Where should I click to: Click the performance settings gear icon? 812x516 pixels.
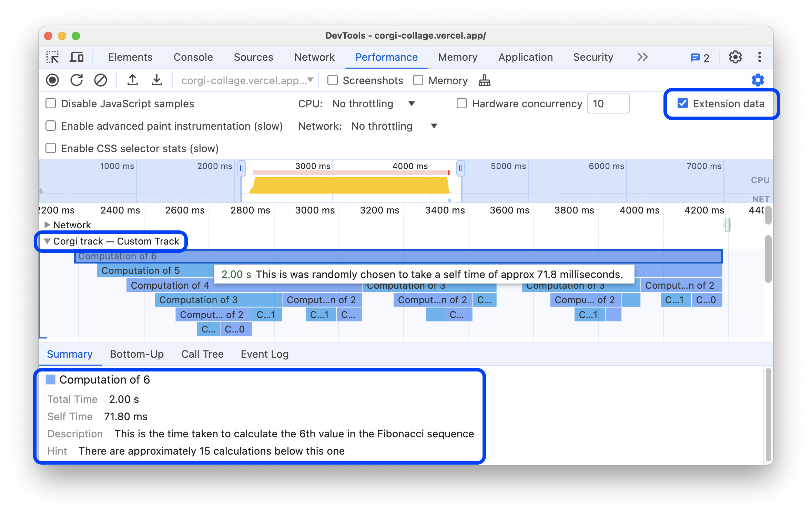(758, 80)
